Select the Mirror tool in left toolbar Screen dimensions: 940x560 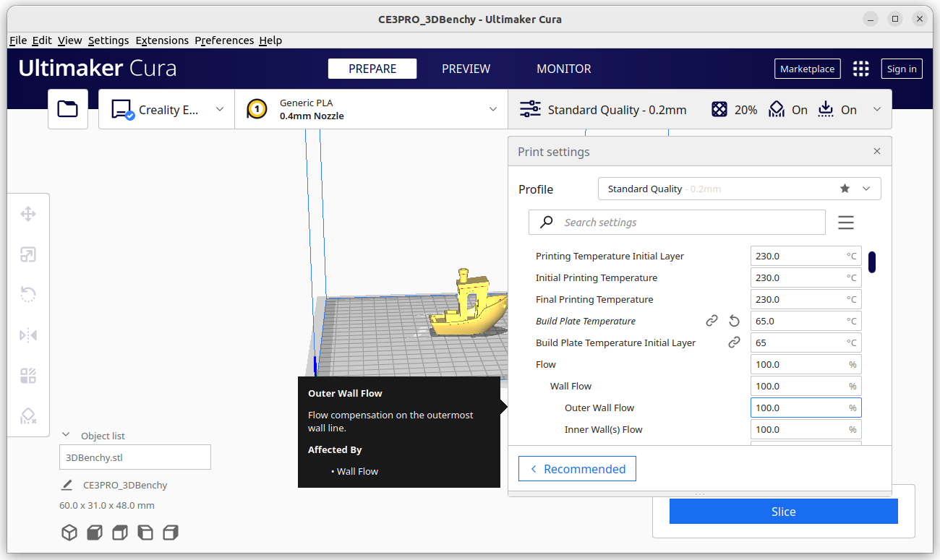tap(28, 335)
